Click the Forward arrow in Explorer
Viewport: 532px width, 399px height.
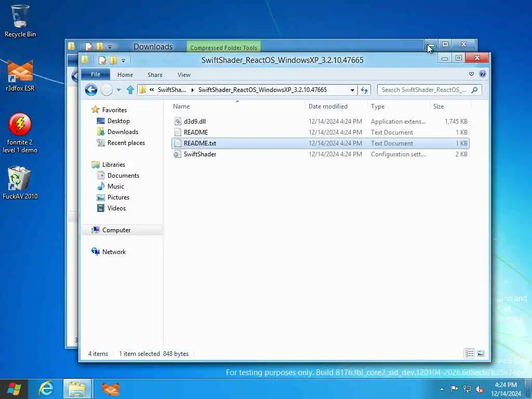tap(107, 90)
